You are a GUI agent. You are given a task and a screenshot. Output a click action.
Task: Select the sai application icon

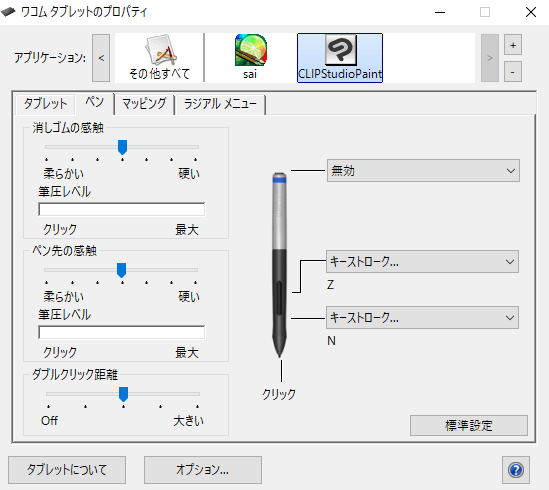250,58
